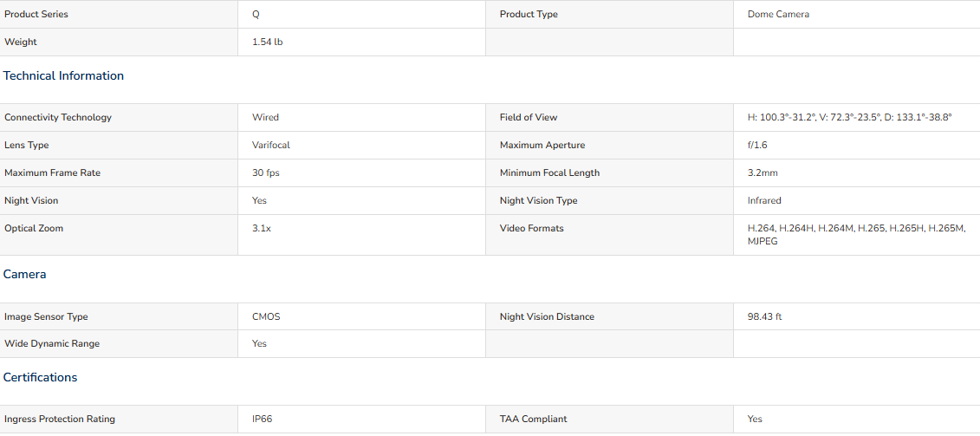Viewport: 980px width, 436px height.
Task: Click the Video Formats codec list
Action: pos(856,235)
